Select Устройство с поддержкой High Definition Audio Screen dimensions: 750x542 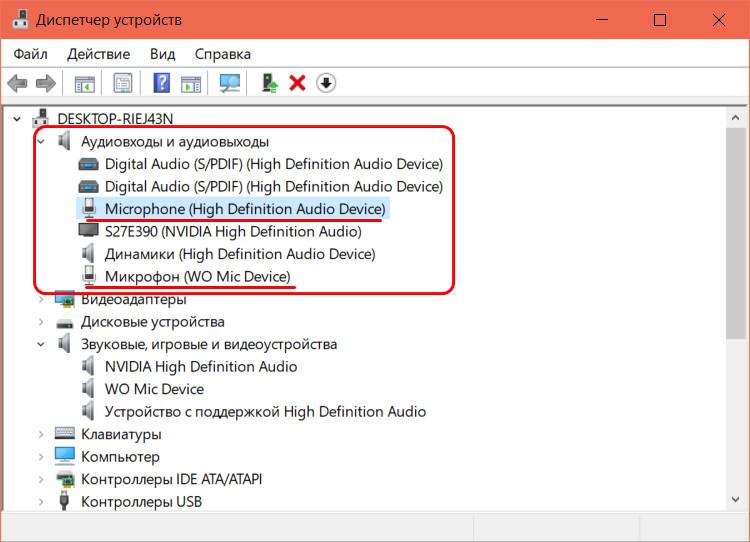[x=265, y=412]
